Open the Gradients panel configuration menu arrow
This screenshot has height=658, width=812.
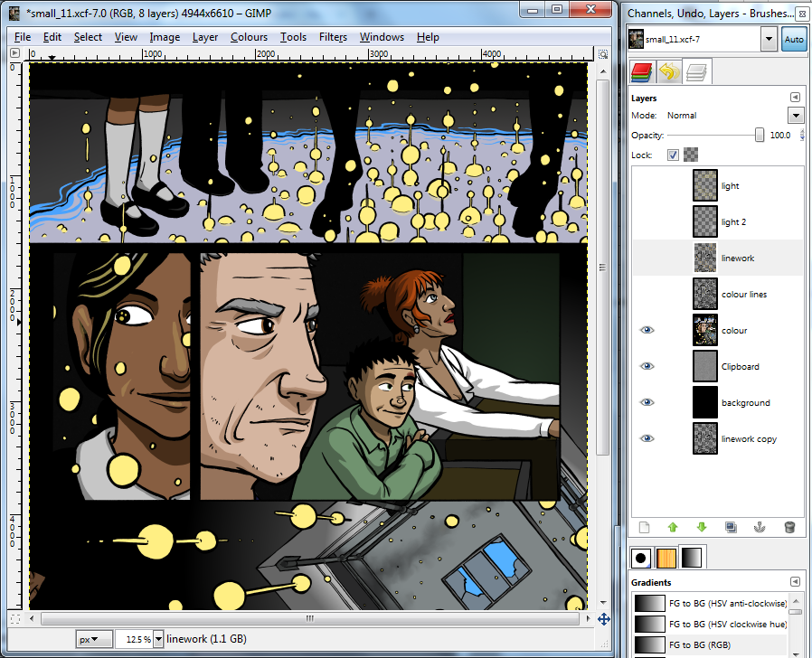pos(795,582)
